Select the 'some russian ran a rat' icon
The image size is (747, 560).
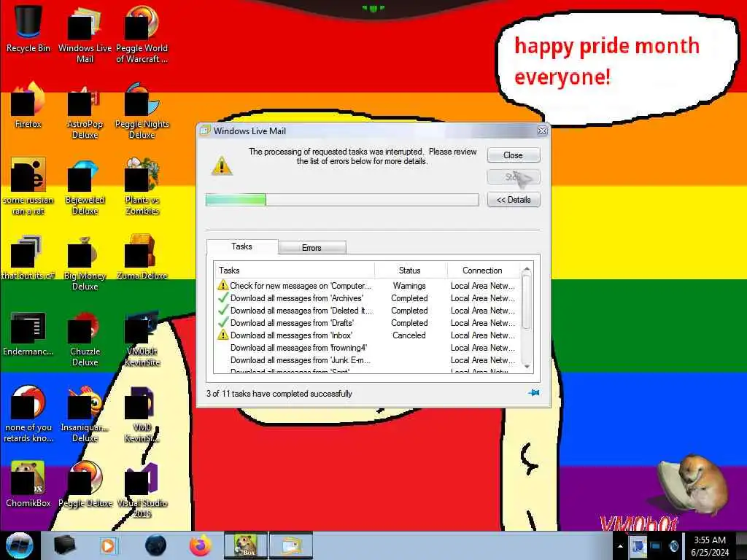(28, 186)
